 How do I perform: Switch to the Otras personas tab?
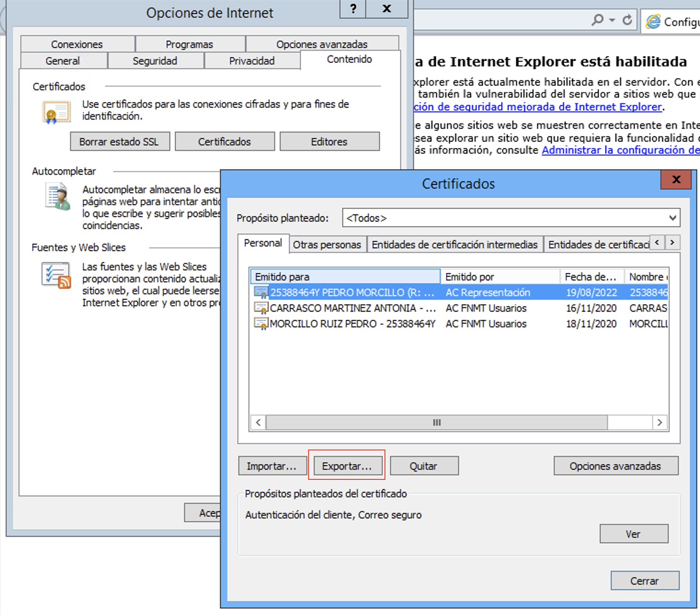(327, 245)
